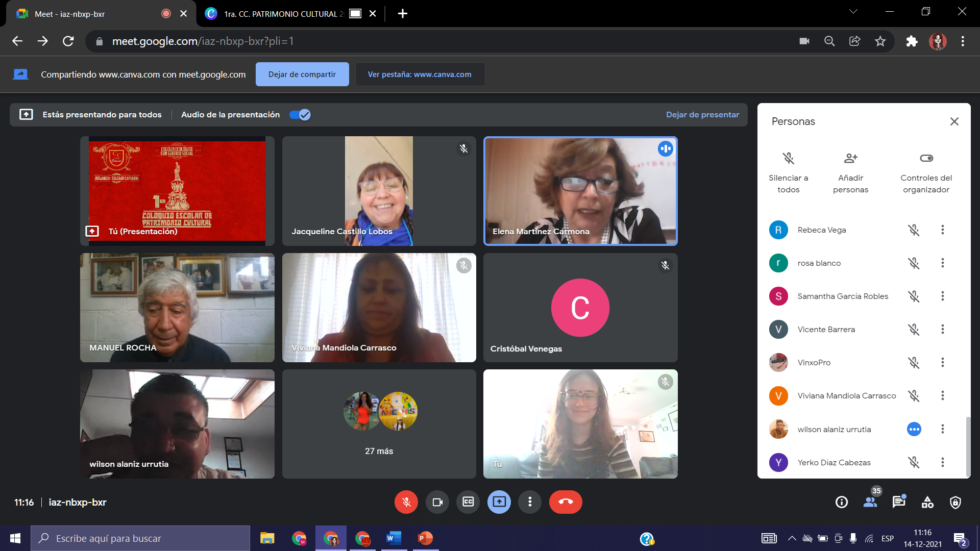Toggle the camera button in call bar
The image size is (980, 551).
[x=437, y=502]
